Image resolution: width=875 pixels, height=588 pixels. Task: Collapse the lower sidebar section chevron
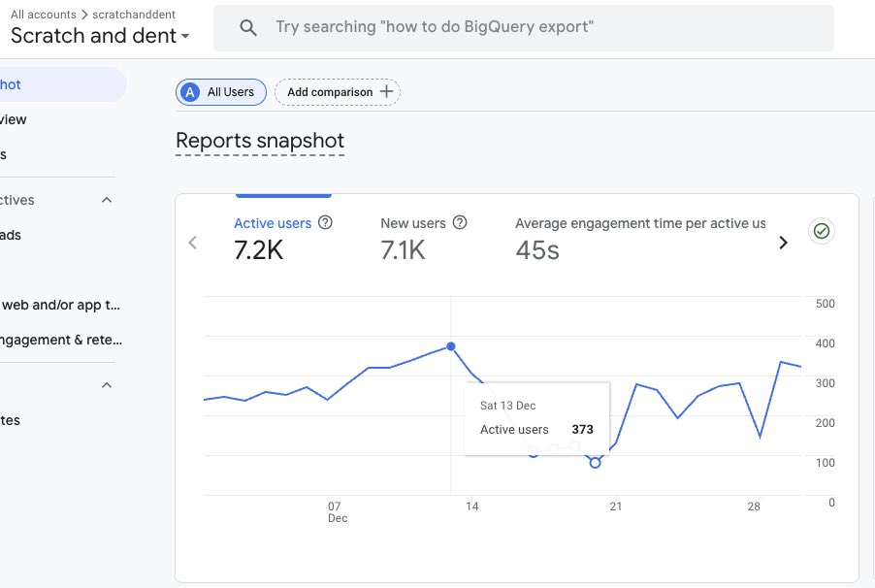pyautogui.click(x=107, y=385)
